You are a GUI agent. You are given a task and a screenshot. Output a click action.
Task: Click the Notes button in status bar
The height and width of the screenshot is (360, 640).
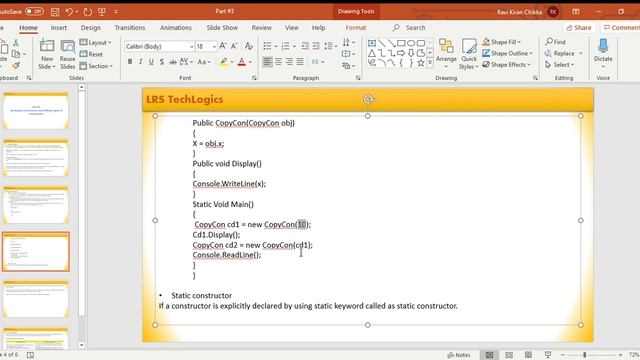pyautogui.click(x=459, y=355)
